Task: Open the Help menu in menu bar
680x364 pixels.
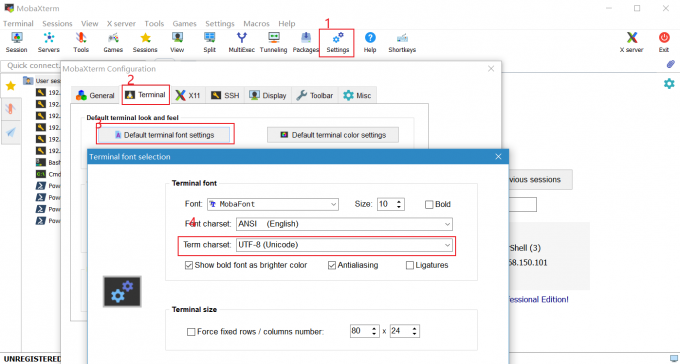Action: pyautogui.click(x=287, y=23)
